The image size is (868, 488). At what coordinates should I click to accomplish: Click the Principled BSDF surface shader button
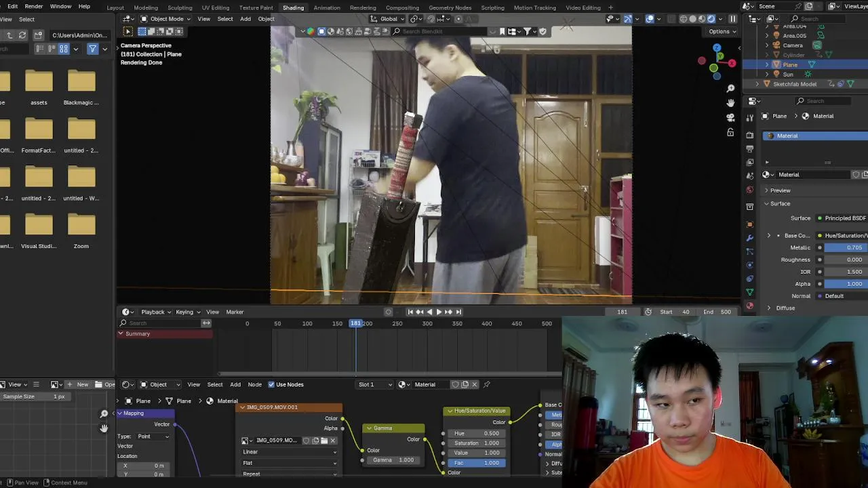843,218
